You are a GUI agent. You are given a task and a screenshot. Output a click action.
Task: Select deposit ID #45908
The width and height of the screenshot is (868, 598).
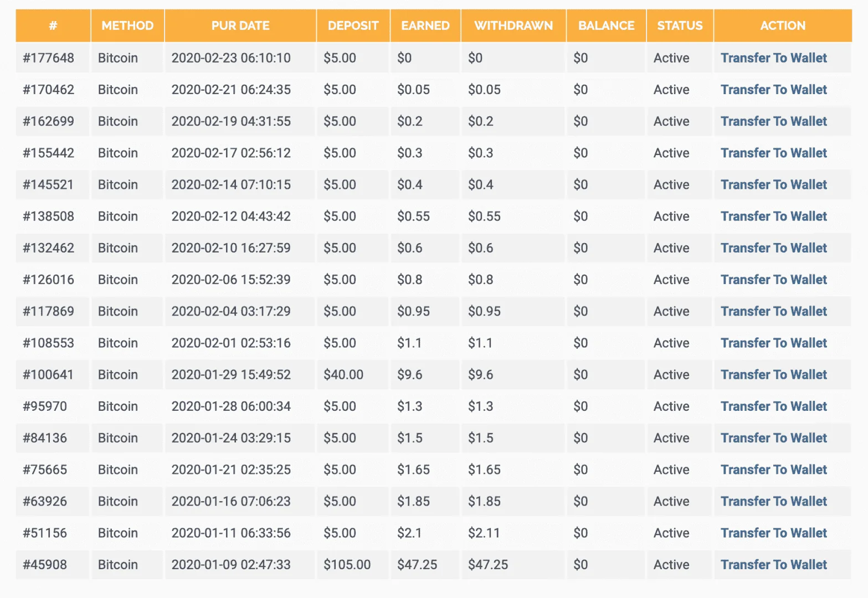pos(45,565)
